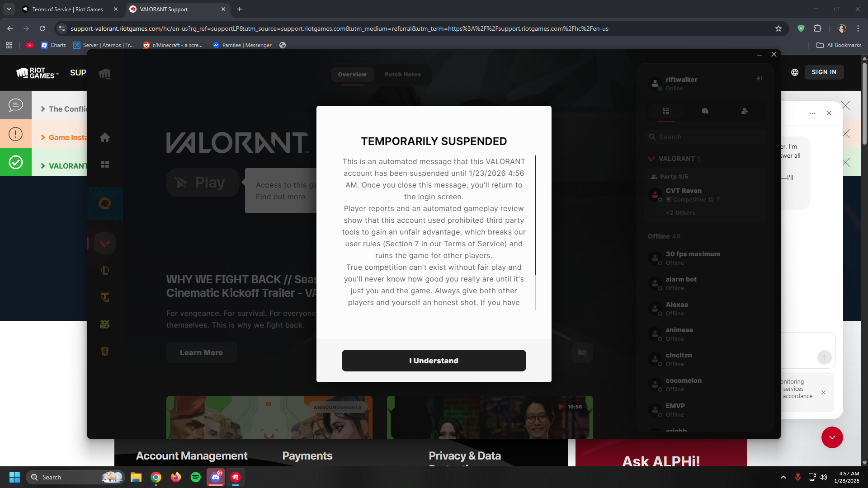Screen dimensions: 868x488
Task: Collapse chat with red chevron button
Action: (x=832, y=437)
